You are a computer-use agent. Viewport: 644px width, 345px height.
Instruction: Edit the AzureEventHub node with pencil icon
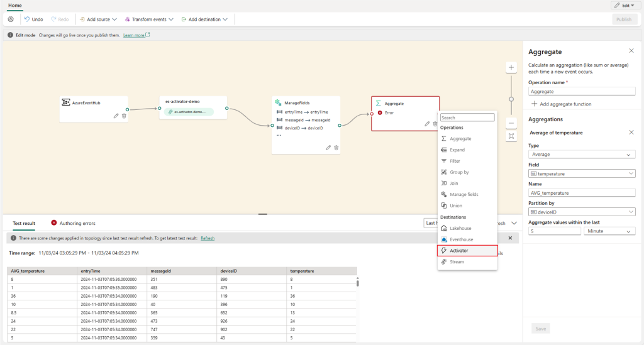pyautogui.click(x=116, y=116)
